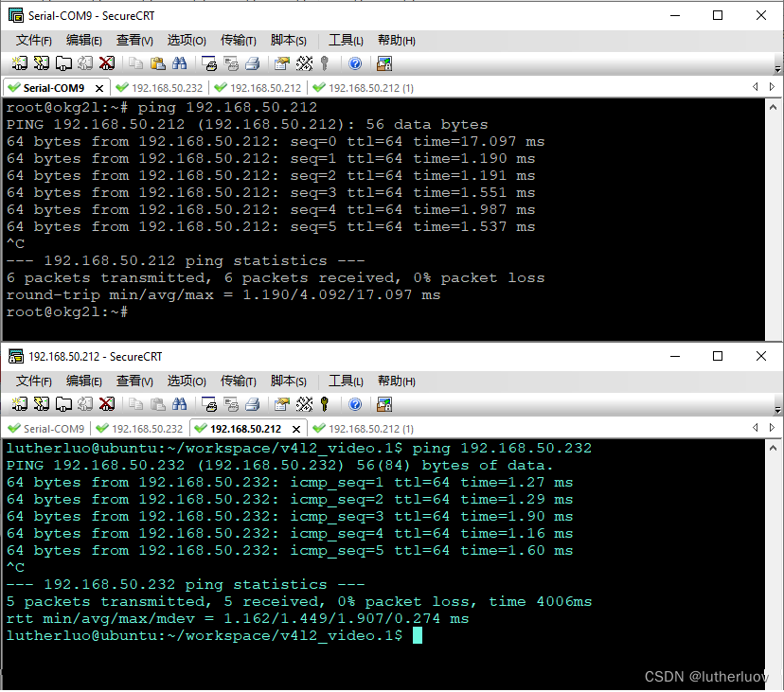The height and width of the screenshot is (692, 784).
Task: Open 文件(F) menu in Serial-COM9 window
Action: 33,41
